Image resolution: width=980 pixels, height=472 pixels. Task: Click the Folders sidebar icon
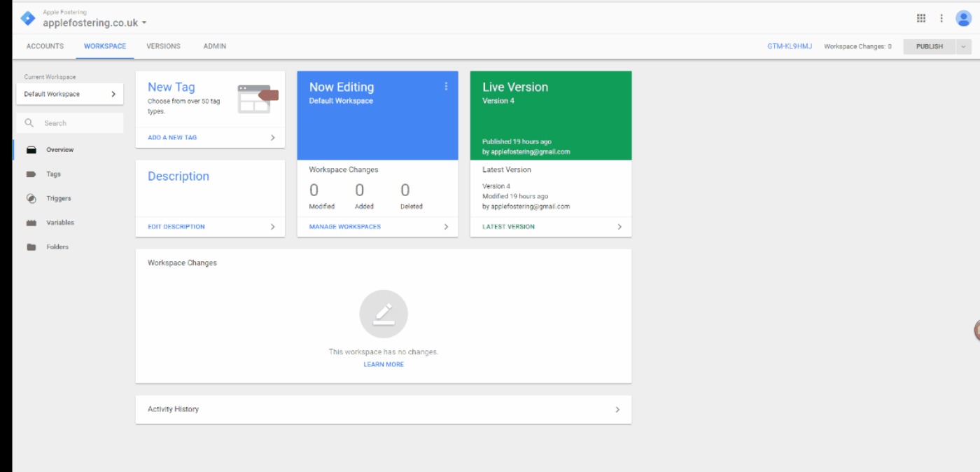pos(31,247)
